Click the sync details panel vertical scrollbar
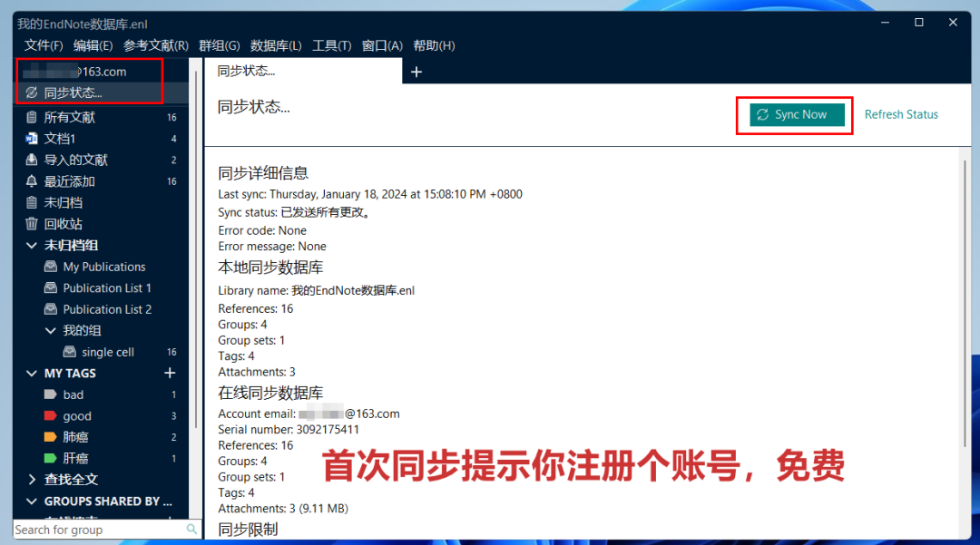 (965, 304)
